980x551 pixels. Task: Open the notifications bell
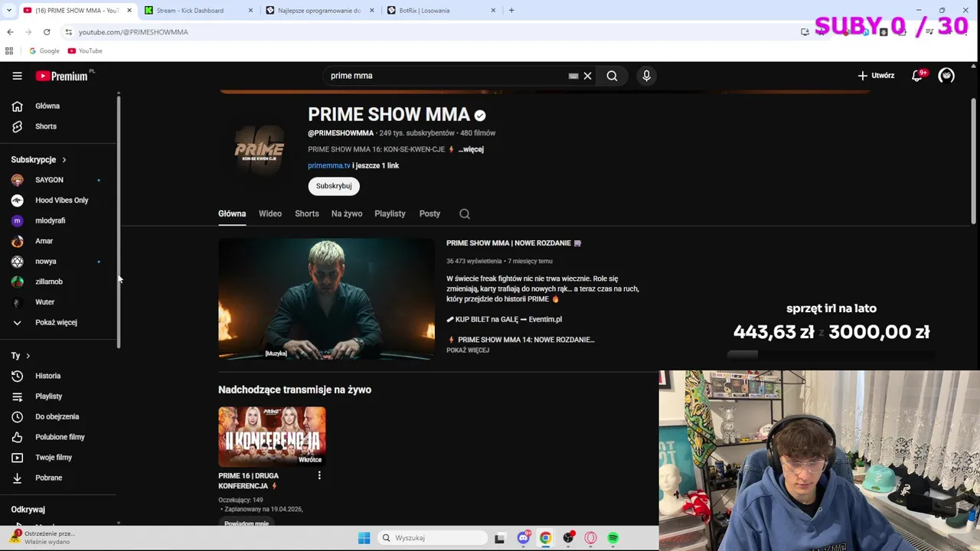tap(917, 76)
